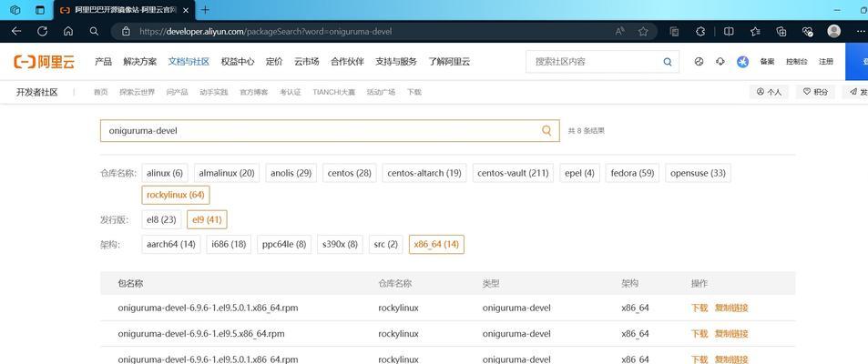Copy link for oniguruma-devel-6.9.6-1.el9.5.x86_64.rpm
Viewport: 868px width, 364px height.
(731, 334)
